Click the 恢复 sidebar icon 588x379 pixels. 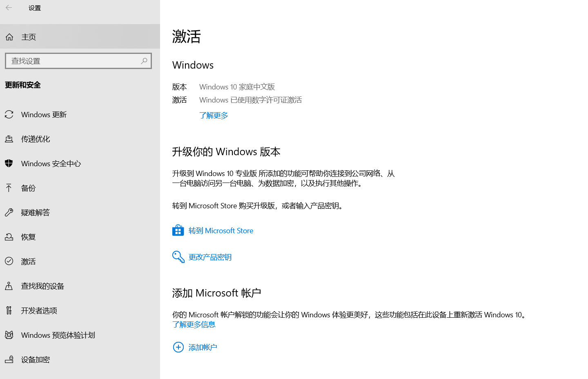click(x=9, y=237)
